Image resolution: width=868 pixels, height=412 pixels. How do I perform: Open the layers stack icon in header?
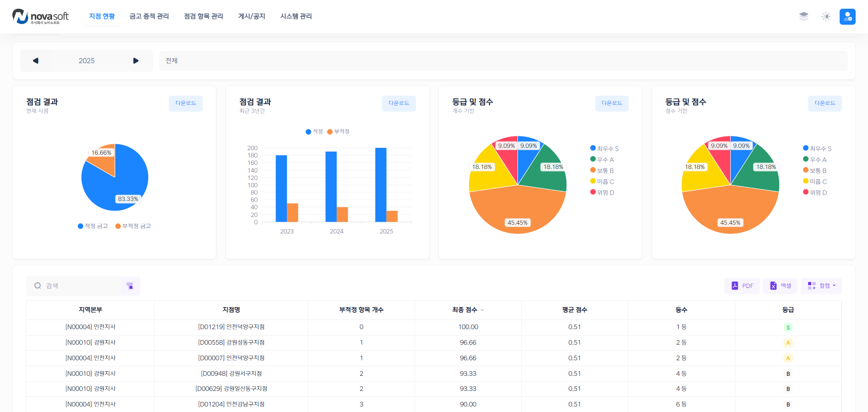pos(803,16)
